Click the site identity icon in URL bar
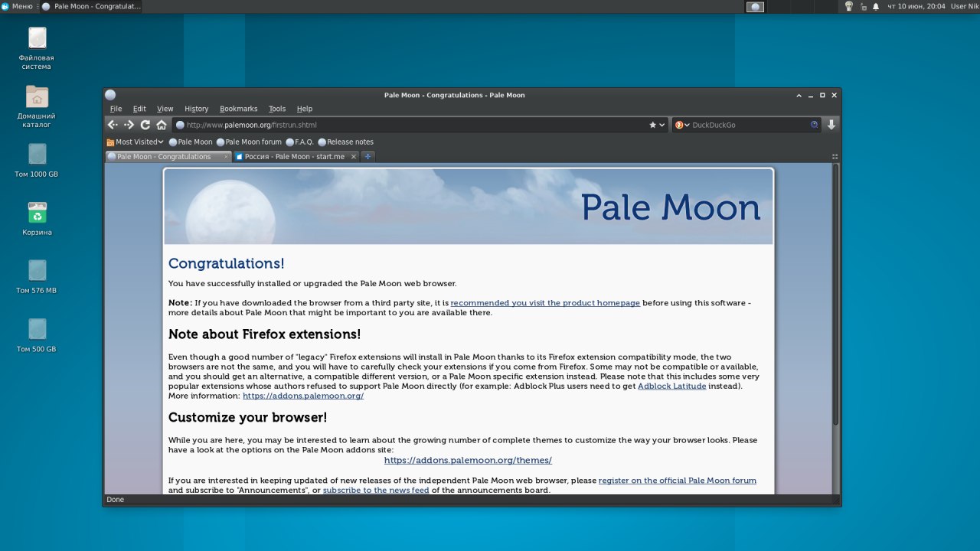This screenshot has height=551, width=980. (180, 125)
